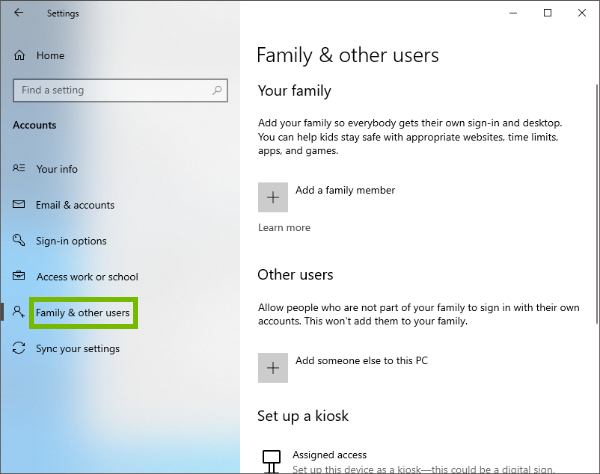The height and width of the screenshot is (474, 600).
Task: Close the Settings window
Action: 582,13
